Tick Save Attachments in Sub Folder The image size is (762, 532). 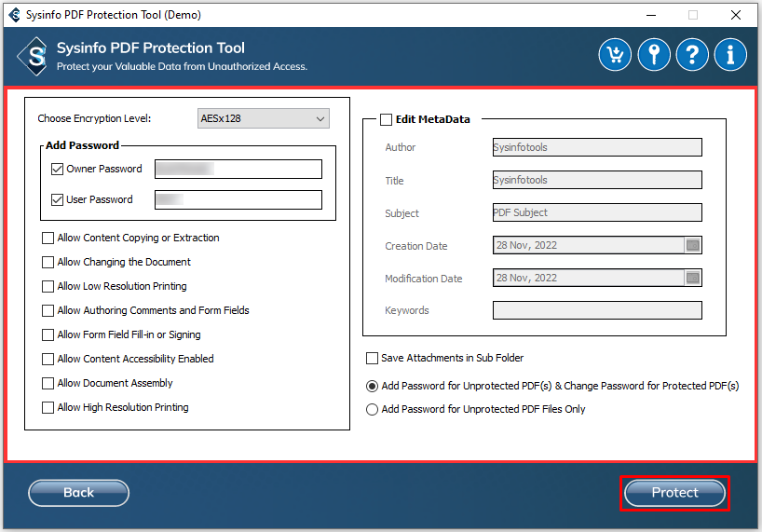(x=373, y=359)
